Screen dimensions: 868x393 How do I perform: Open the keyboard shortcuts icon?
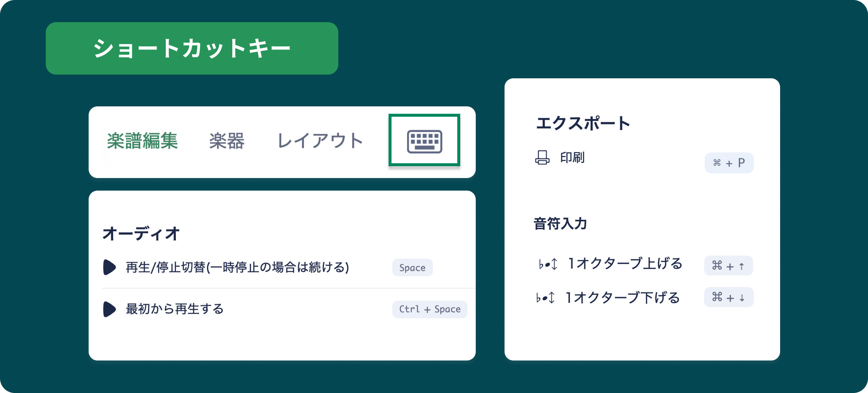point(424,140)
